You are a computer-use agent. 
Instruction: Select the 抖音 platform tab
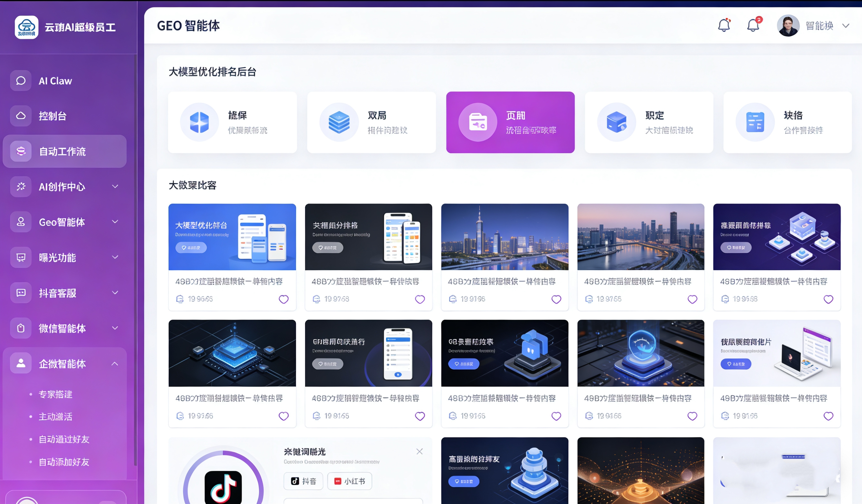[303, 481]
